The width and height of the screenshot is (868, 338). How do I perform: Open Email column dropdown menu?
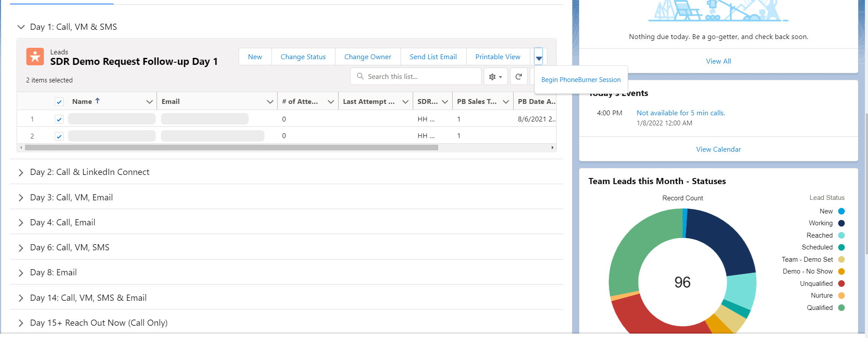(x=270, y=102)
